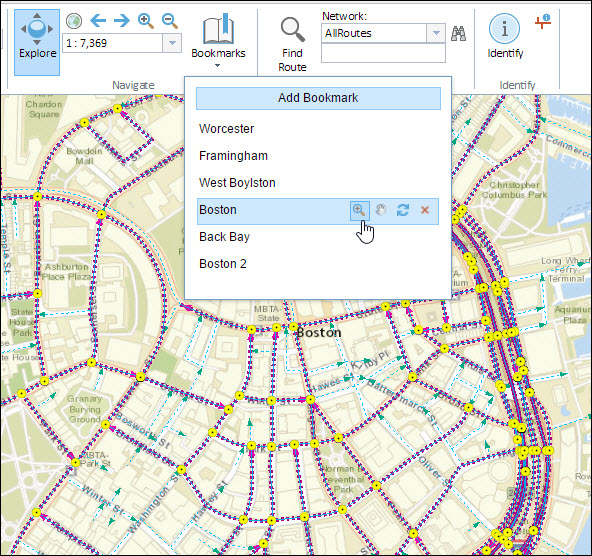Viewport: 592px width, 556px height.
Task: Go to next extent arrow
Action: pyautogui.click(x=122, y=20)
